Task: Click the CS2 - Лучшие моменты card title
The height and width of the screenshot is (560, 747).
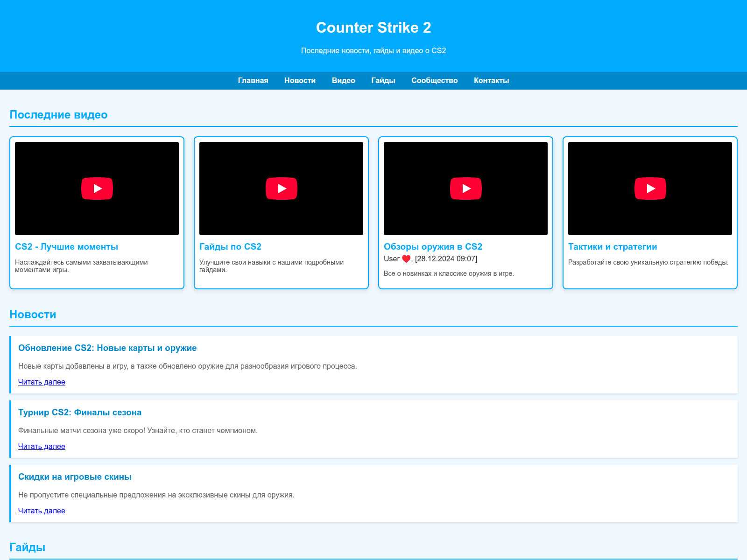Action: pyautogui.click(x=66, y=247)
